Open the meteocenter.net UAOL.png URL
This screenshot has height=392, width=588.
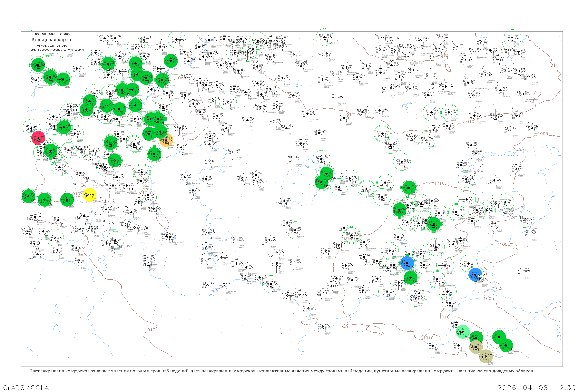55,50
